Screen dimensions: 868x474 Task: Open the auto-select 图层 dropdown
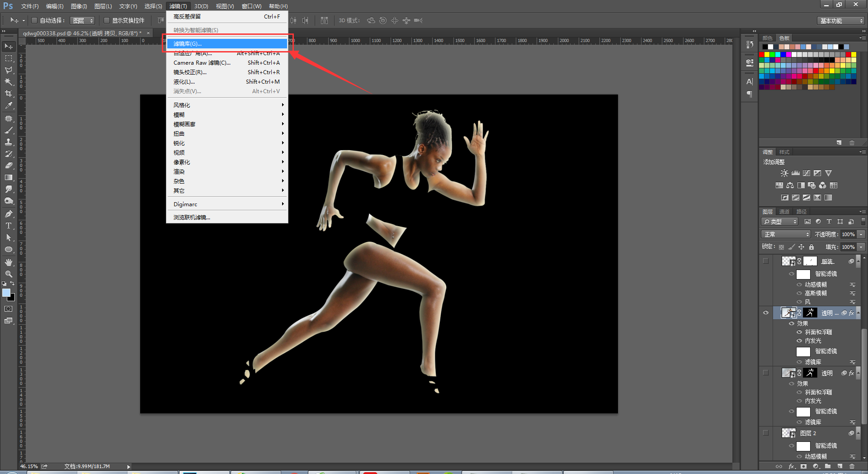pyautogui.click(x=83, y=20)
